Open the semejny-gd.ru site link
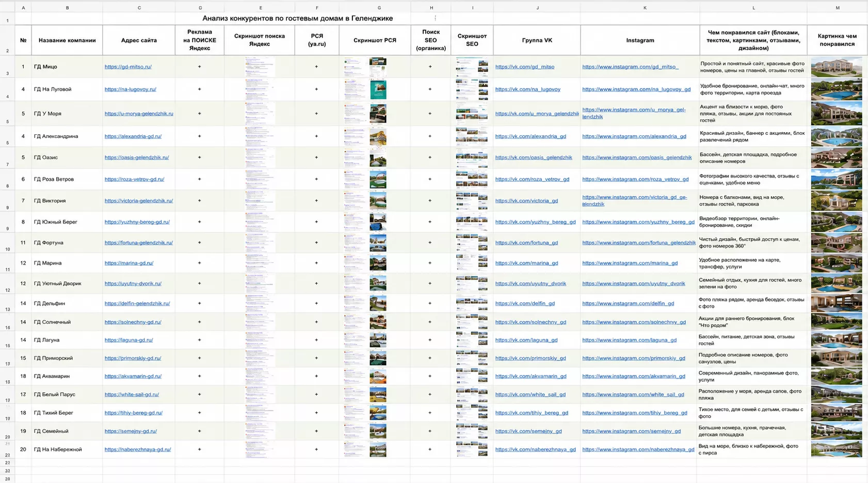The width and height of the screenshot is (868, 483). [131, 431]
